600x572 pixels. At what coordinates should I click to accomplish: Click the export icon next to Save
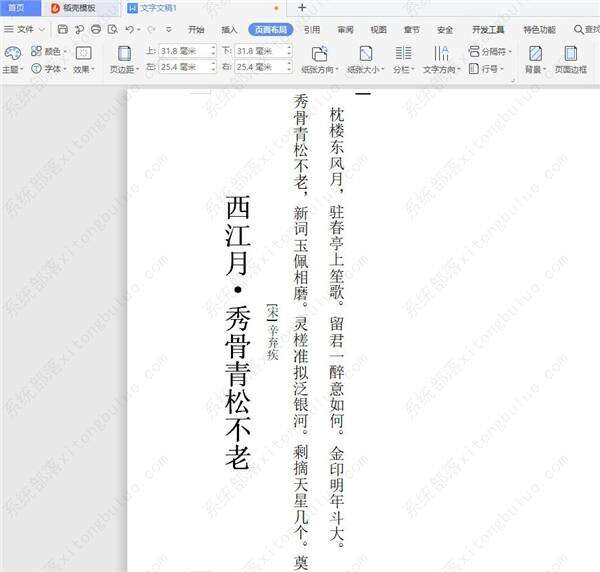pyautogui.click(x=79, y=29)
